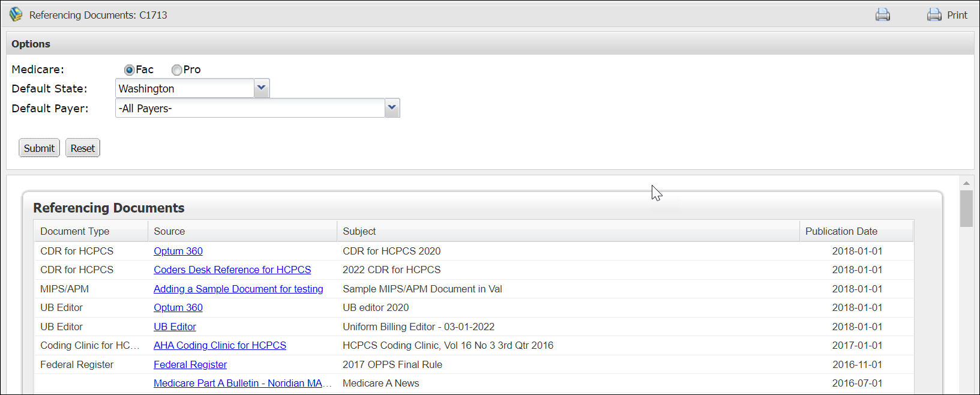Expand the Default Payer dropdown arrow

[x=392, y=108]
